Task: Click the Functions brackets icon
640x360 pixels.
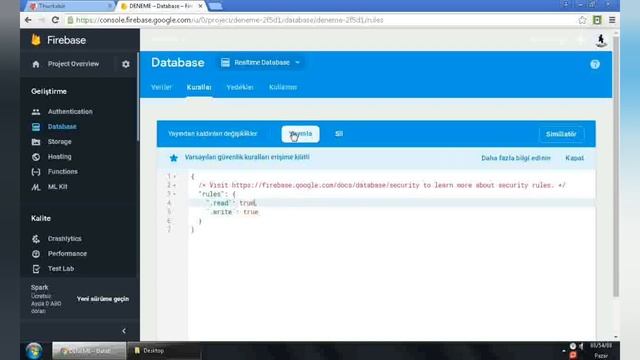Action: click(36, 172)
